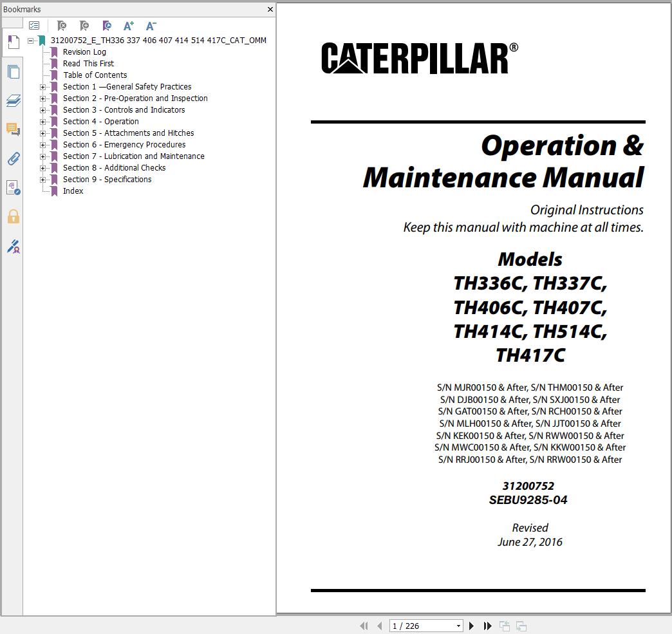This screenshot has height=634, width=672.
Task: Go to the previous page
Action: 380,626
